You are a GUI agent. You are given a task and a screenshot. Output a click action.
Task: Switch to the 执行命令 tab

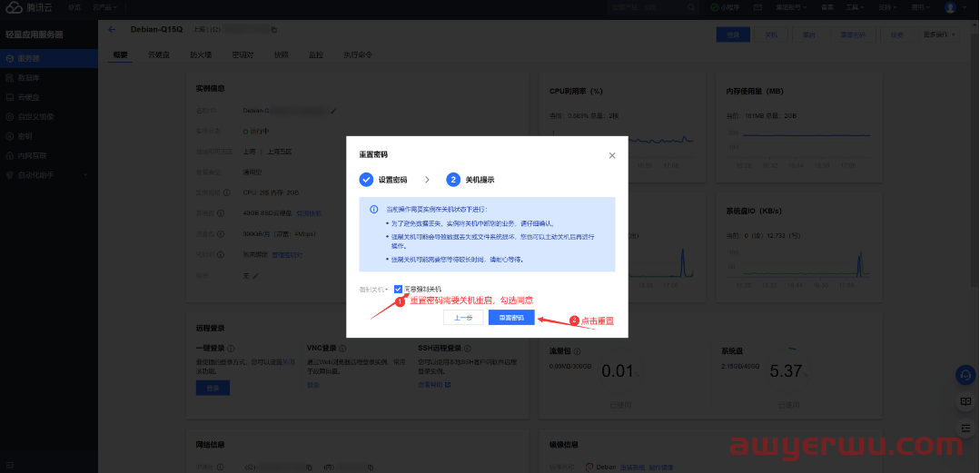(x=358, y=54)
